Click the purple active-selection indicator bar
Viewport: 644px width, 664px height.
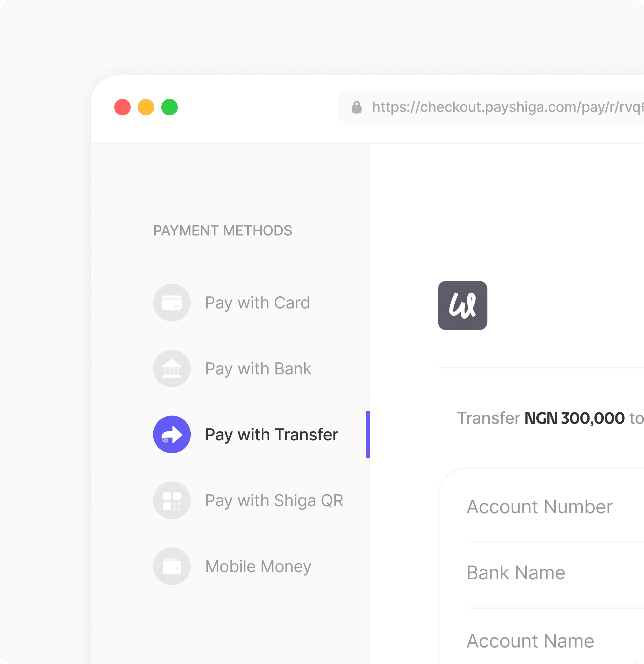pos(368,434)
